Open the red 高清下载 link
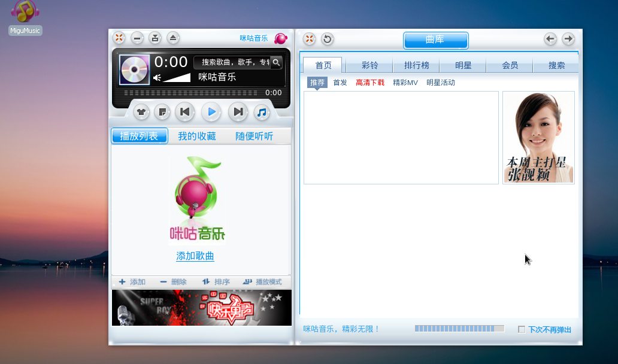618x364 pixels. [x=370, y=83]
